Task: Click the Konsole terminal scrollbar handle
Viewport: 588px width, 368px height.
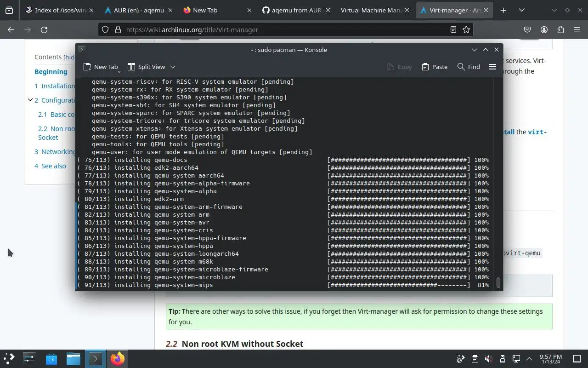Action: click(498, 282)
